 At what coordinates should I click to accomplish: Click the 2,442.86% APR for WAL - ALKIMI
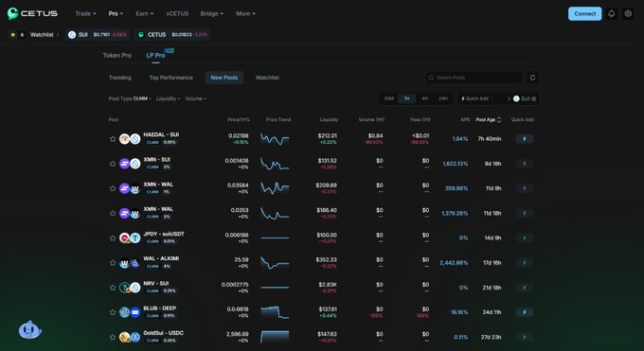pos(454,263)
